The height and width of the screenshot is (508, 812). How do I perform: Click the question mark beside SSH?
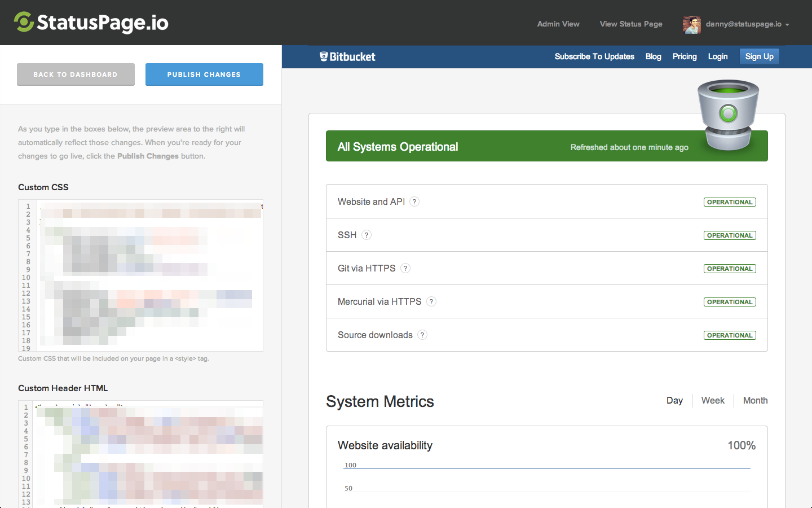pos(367,235)
